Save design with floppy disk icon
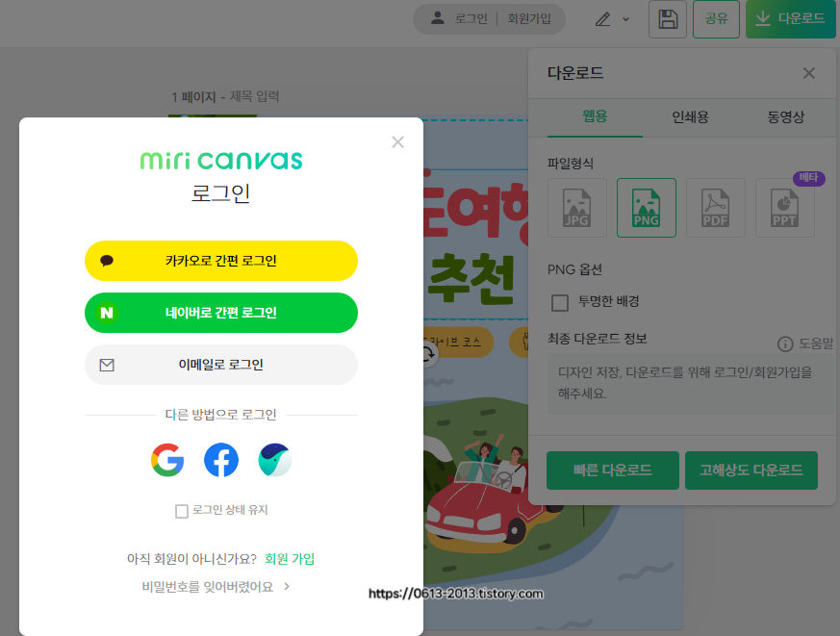The height and width of the screenshot is (636, 840). tap(668, 19)
